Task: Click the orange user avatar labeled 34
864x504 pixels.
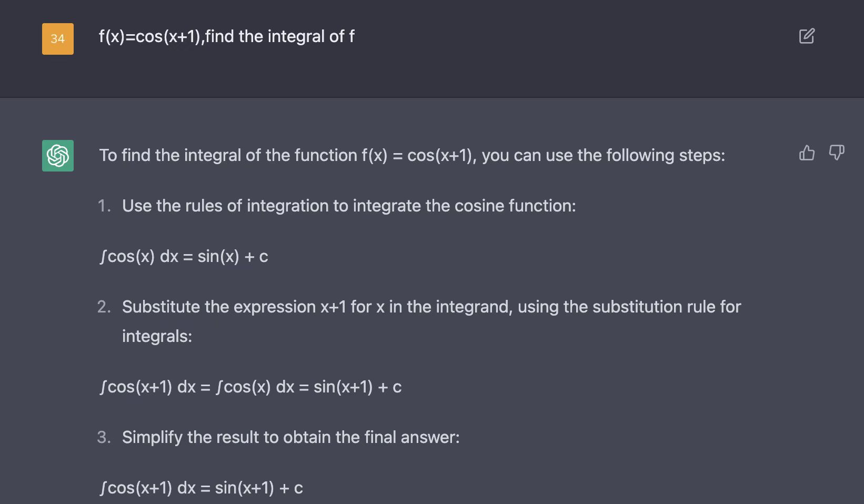Action: [58, 39]
